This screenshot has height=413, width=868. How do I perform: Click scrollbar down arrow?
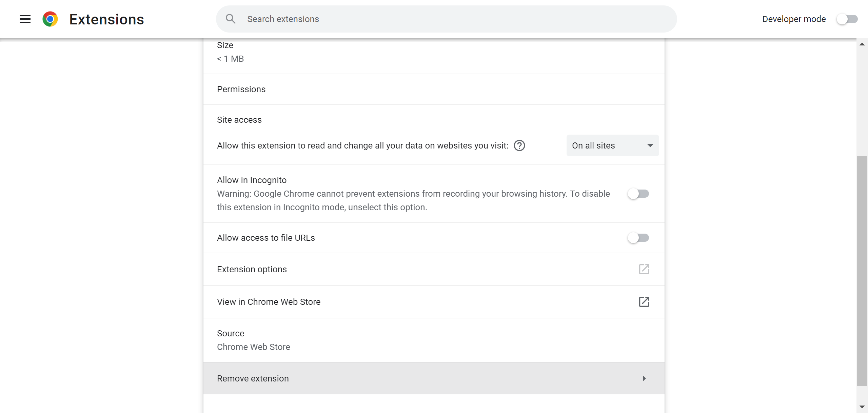pos(862,407)
